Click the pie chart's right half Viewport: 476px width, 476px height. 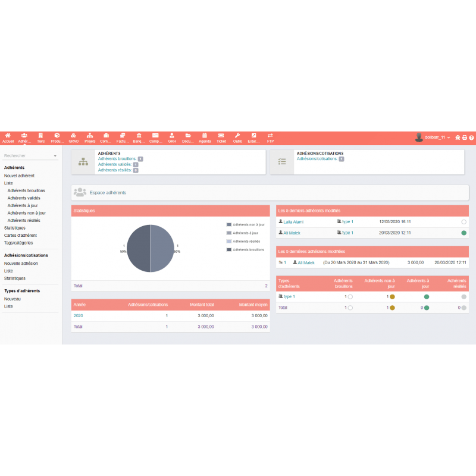(x=162, y=249)
